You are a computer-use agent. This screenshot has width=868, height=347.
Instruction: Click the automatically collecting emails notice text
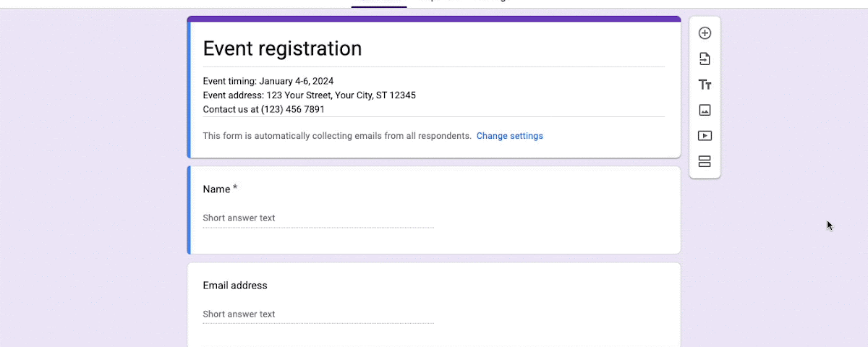click(x=337, y=136)
